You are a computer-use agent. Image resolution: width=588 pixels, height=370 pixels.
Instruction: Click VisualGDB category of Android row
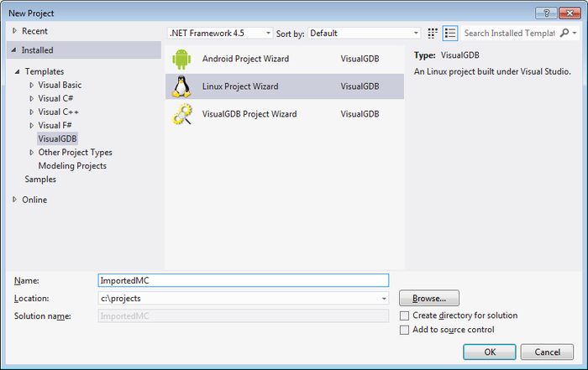[x=360, y=59]
